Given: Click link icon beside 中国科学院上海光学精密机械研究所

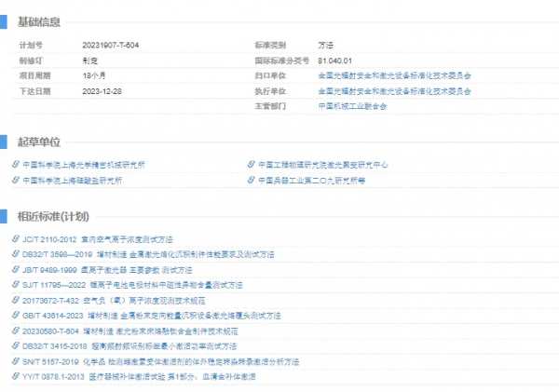Looking at the screenshot, I should pos(16,165).
